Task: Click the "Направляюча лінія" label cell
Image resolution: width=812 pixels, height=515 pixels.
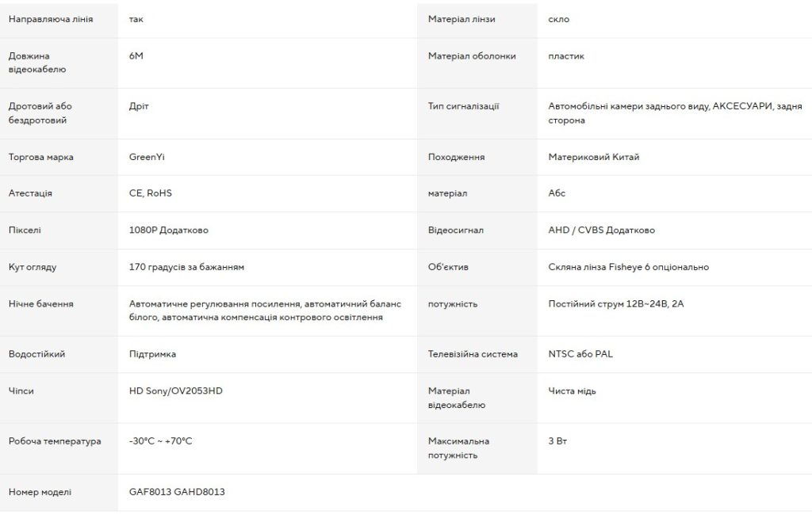Action: click(x=51, y=19)
